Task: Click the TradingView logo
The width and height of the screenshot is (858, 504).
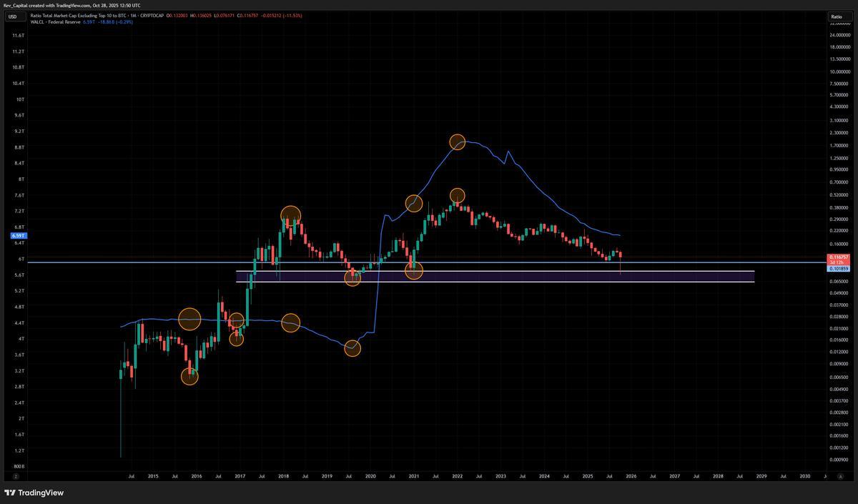Action: (x=34, y=493)
